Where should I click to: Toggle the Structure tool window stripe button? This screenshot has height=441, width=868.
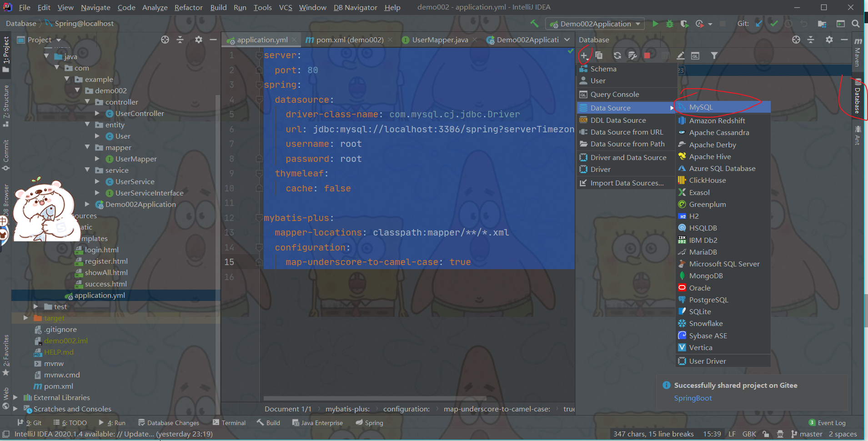tap(6, 105)
